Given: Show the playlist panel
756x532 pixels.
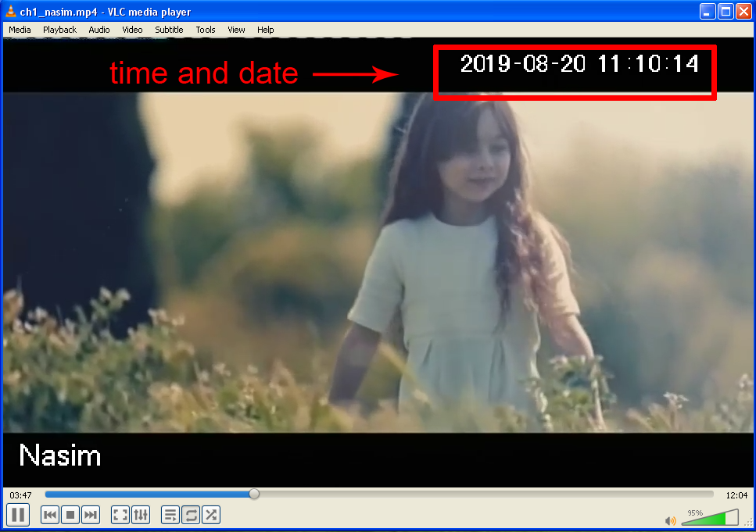Looking at the screenshot, I should [170, 515].
